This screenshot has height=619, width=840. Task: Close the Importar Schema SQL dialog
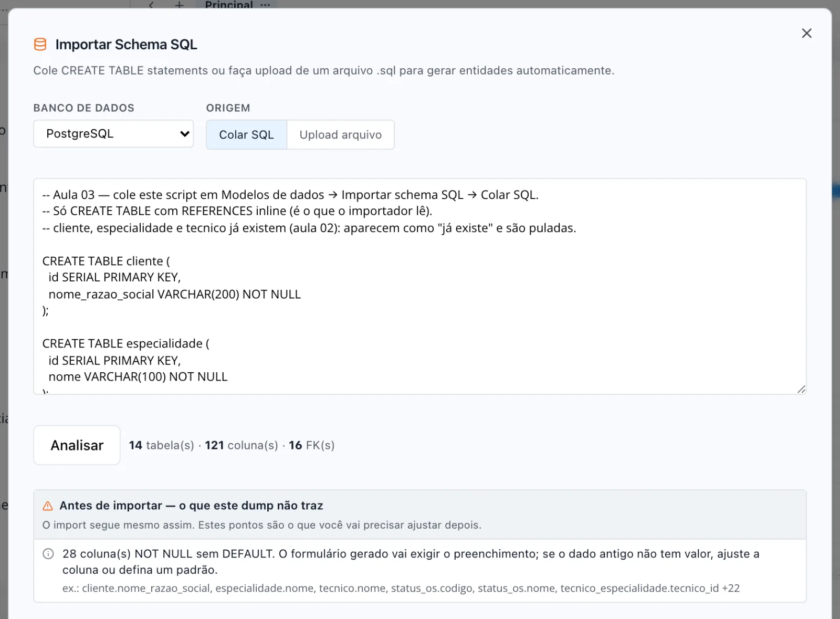[806, 33]
